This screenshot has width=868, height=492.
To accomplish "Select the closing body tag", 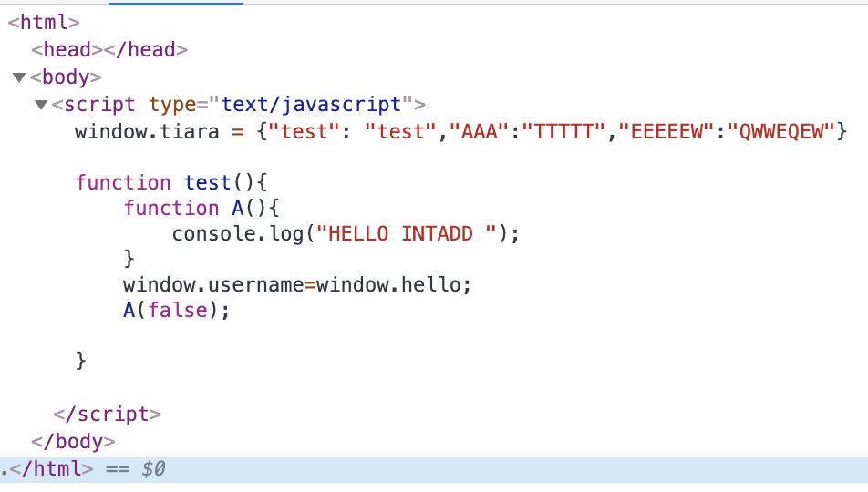I will (73, 442).
